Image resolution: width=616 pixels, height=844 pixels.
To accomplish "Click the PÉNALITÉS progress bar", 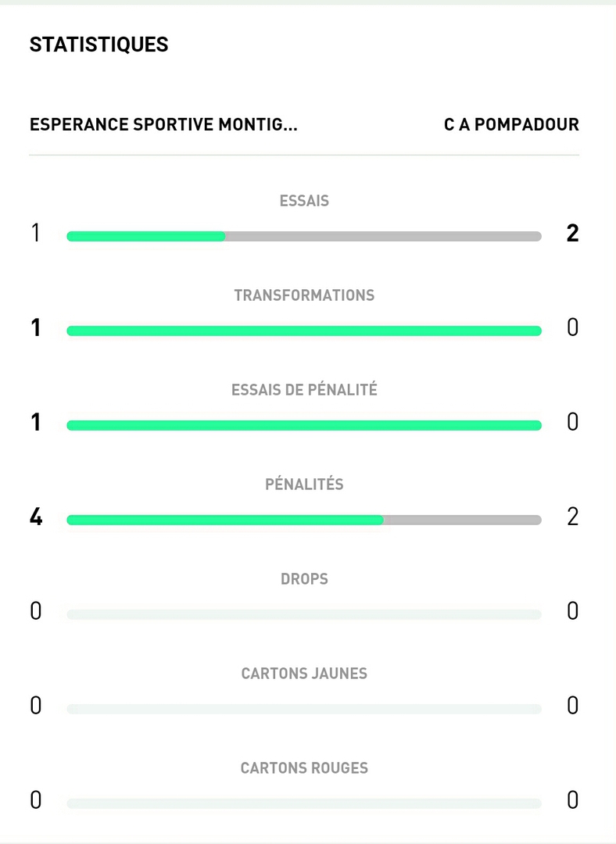I will pyautogui.click(x=304, y=520).
